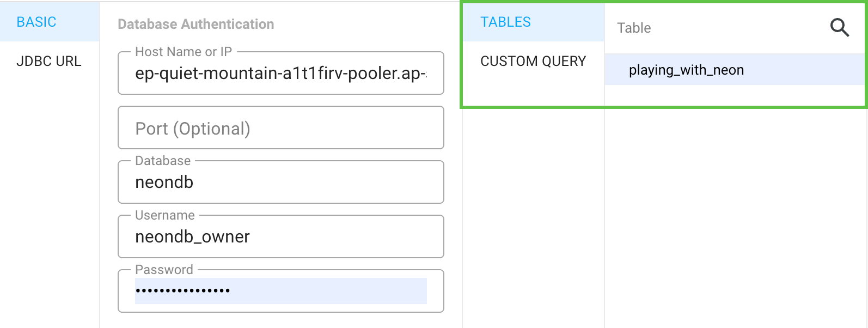The width and height of the screenshot is (868, 328).
Task: Click the "Host Name or IP" label
Action: [184, 52]
